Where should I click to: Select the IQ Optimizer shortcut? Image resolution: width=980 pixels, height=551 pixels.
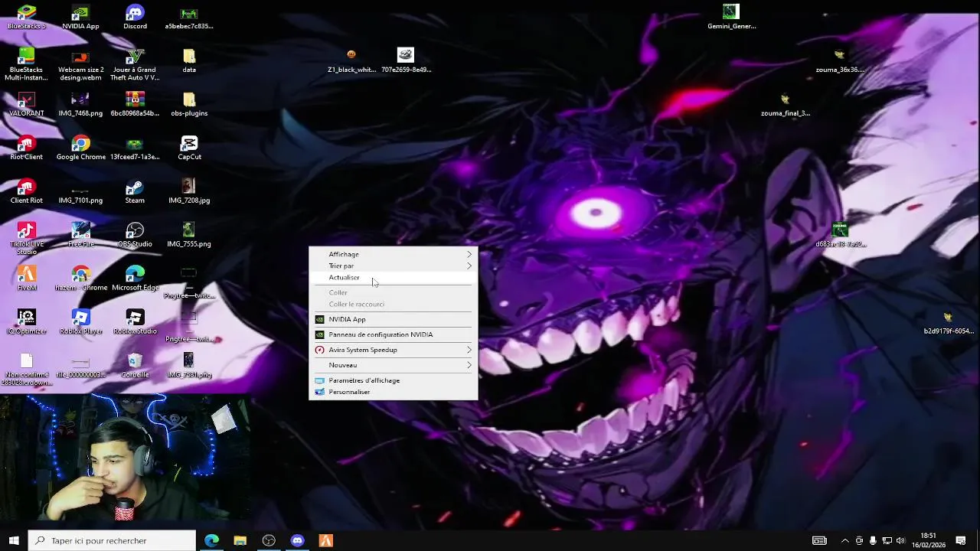click(27, 322)
